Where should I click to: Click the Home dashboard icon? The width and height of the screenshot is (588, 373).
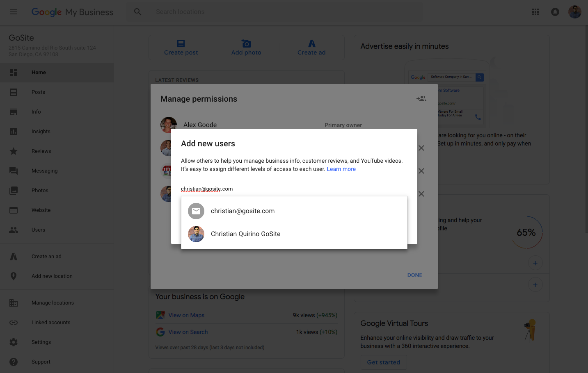click(14, 73)
